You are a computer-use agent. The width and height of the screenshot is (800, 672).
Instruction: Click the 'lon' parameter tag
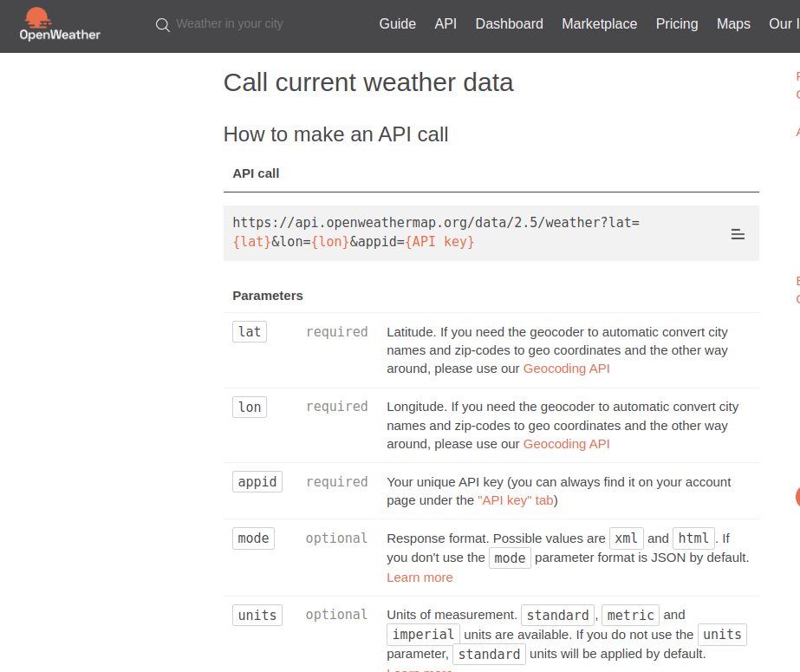pos(250,408)
